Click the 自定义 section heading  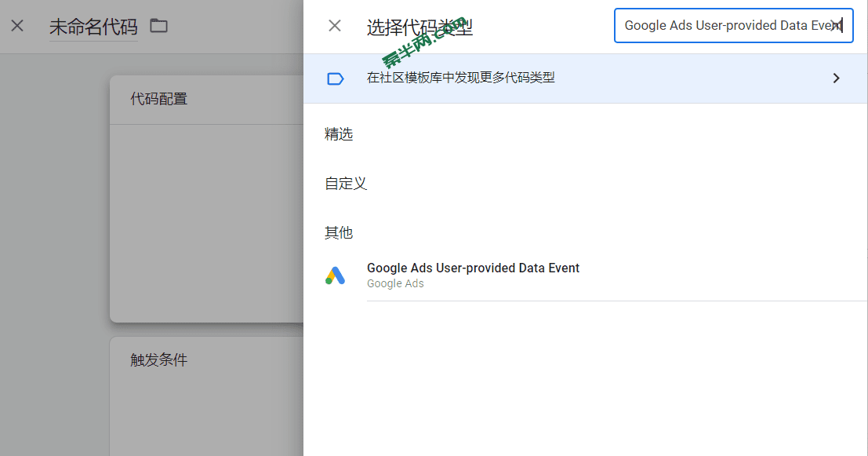[346, 184]
